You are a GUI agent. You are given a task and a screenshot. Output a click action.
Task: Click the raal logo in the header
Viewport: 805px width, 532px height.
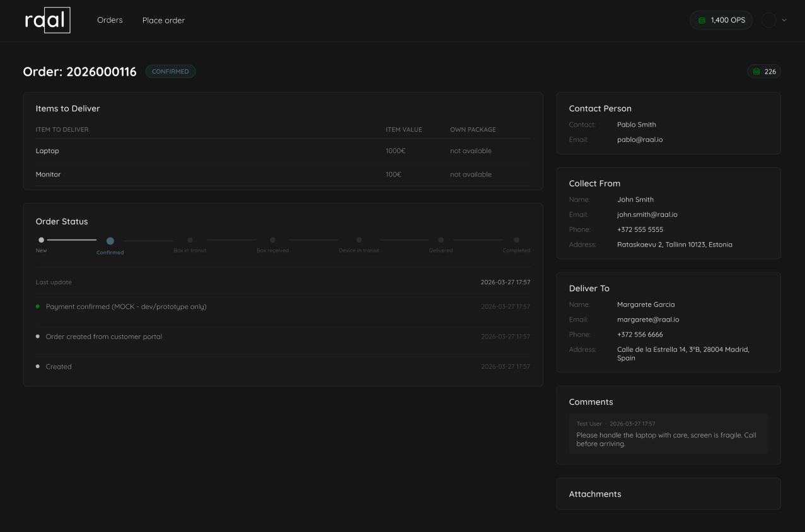click(48, 20)
